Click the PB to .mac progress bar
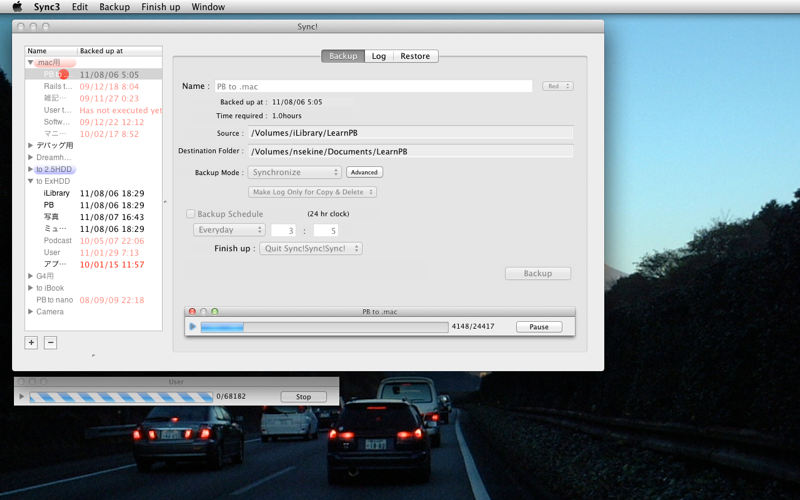This screenshot has height=500, width=800. (324, 327)
